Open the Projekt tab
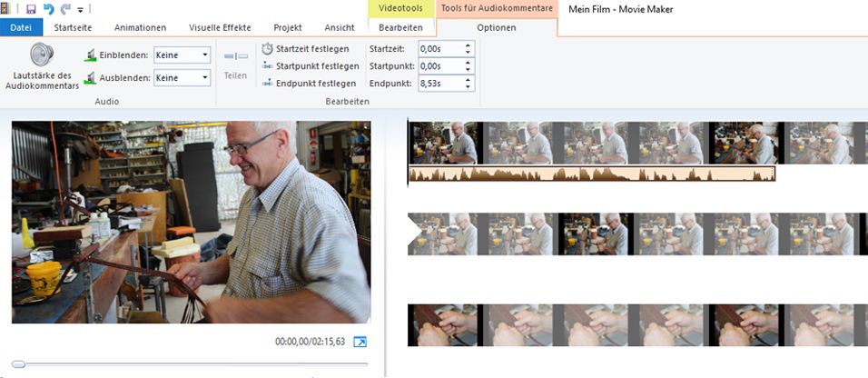868x378 pixels. 287,27
